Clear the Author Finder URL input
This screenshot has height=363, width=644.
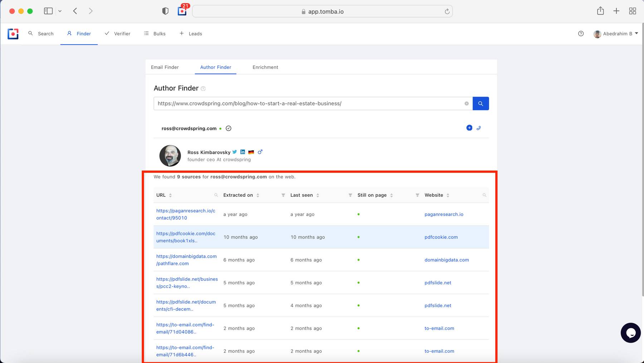click(467, 103)
